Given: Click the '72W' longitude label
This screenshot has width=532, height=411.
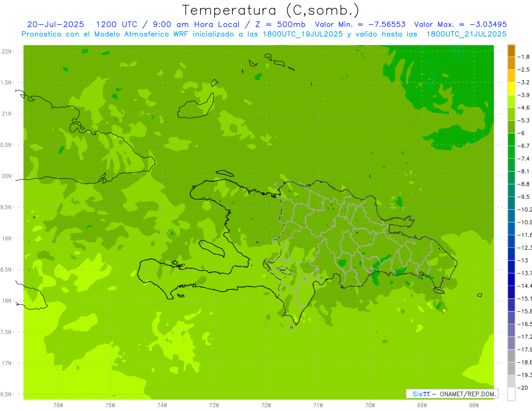Looking at the screenshot, I should point(266,405).
